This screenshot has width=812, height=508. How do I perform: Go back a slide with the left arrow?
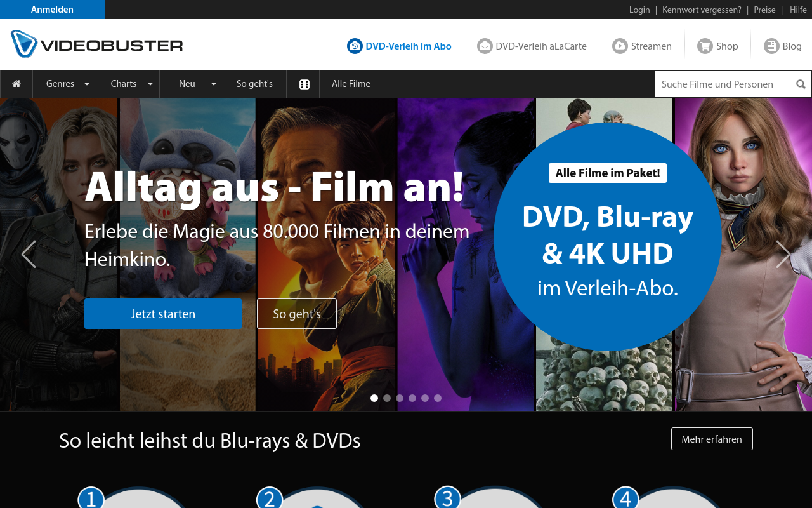click(29, 254)
